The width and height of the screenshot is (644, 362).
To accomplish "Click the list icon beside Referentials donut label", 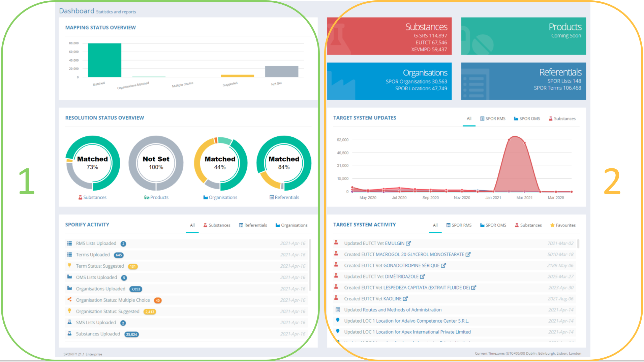I will click(271, 197).
